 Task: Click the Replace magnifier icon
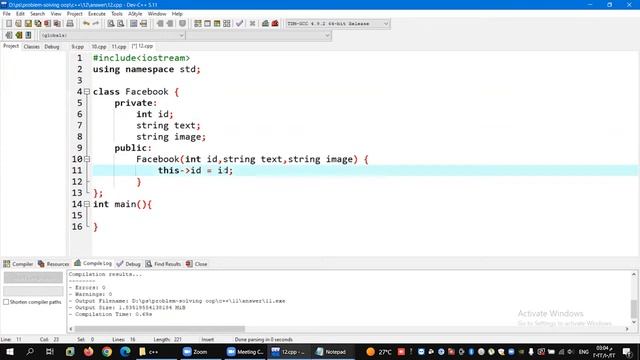[x=120, y=24]
